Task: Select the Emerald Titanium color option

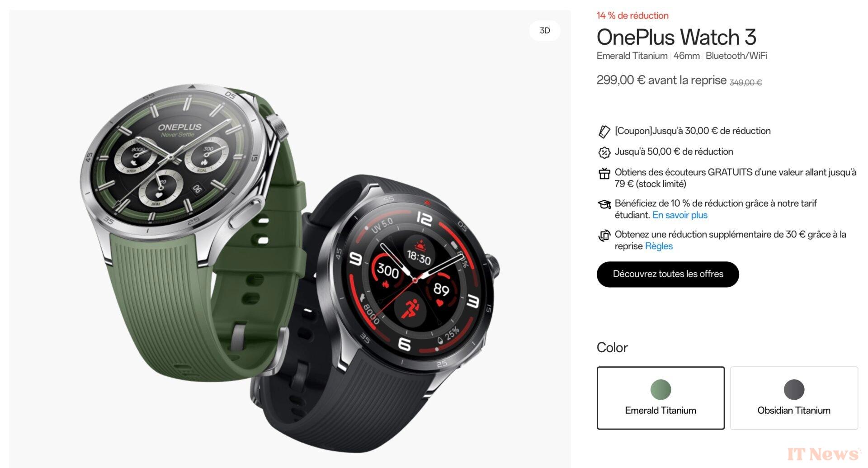Action: [x=660, y=398]
